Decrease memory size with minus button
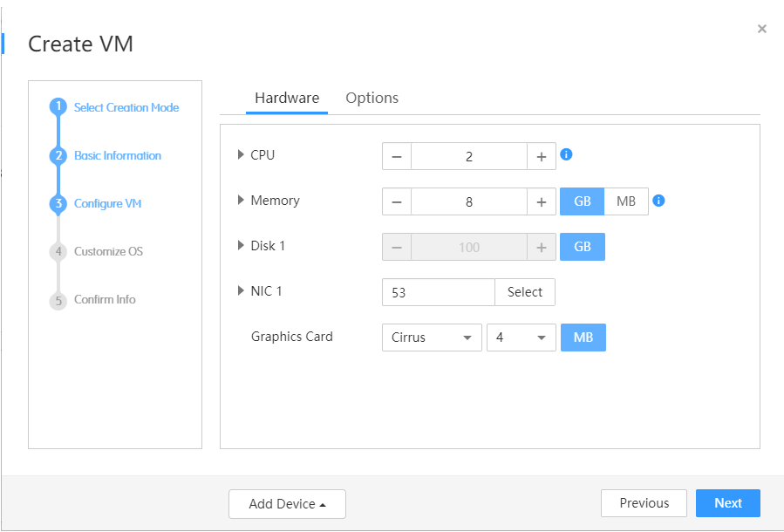Viewport: 784px width, 532px height. click(x=397, y=202)
